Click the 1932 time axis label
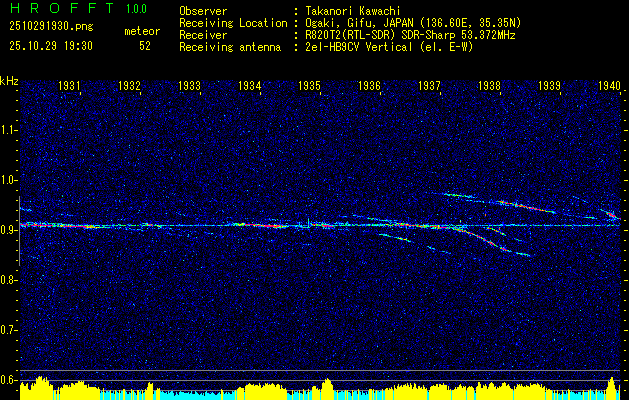The image size is (629, 400). pos(129,85)
